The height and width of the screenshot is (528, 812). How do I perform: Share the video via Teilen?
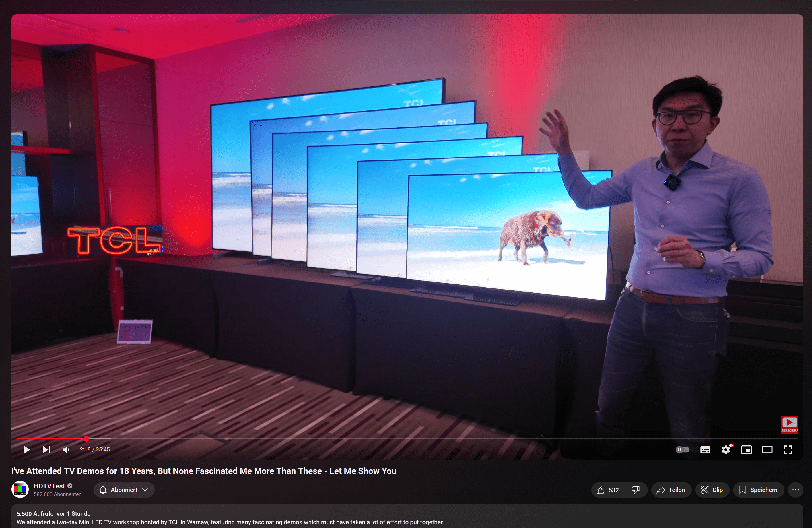click(671, 490)
